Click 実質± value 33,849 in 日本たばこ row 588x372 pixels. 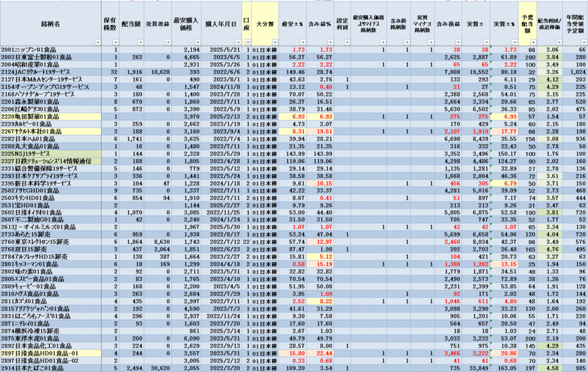point(479,368)
